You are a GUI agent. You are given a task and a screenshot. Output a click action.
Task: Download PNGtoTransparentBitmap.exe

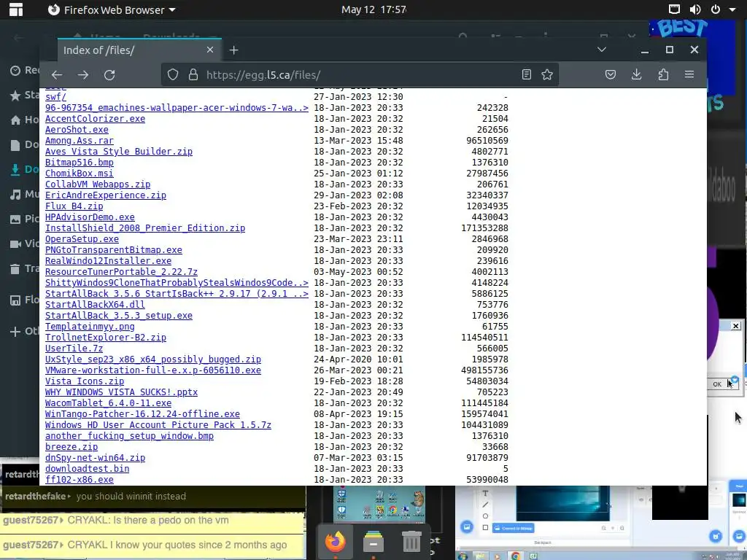[x=114, y=250]
